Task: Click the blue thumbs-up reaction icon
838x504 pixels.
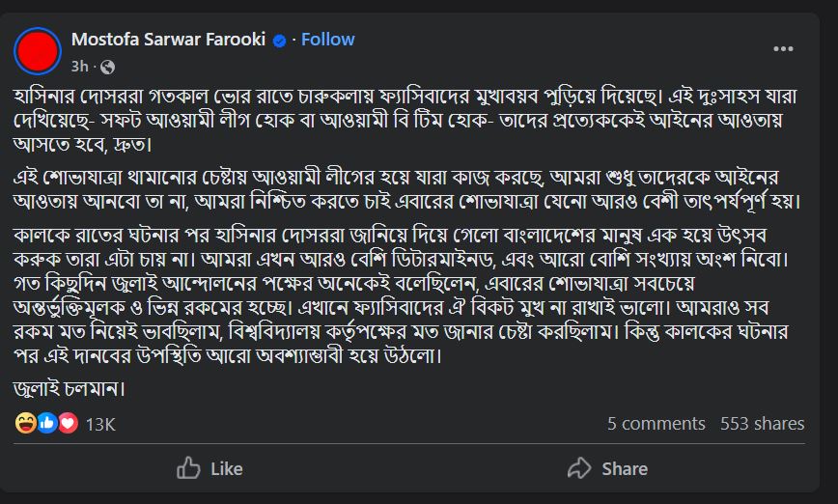Action: point(47,423)
